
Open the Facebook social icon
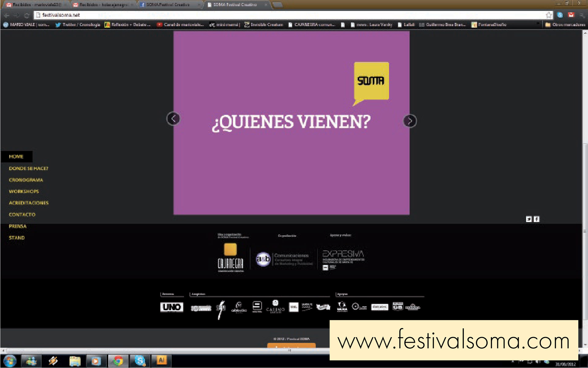tap(536, 219)
